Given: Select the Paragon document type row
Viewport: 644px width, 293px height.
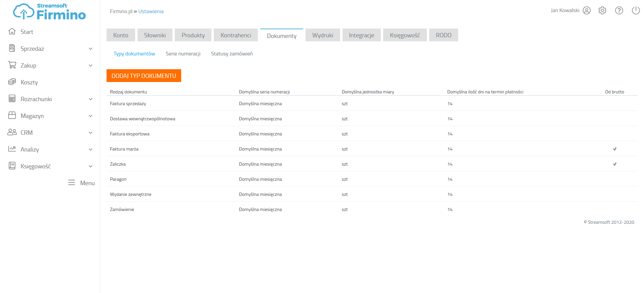Looking at the screenshot, I should 372,179.
